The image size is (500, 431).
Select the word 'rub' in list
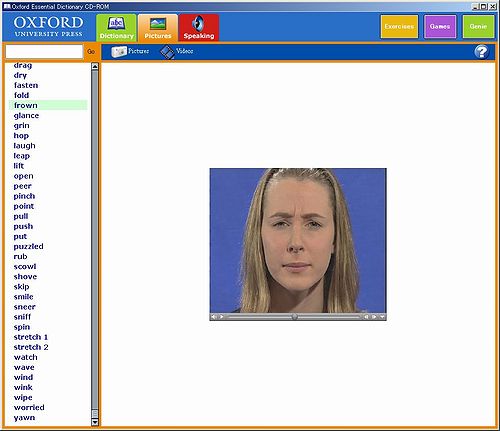(20, 257)
